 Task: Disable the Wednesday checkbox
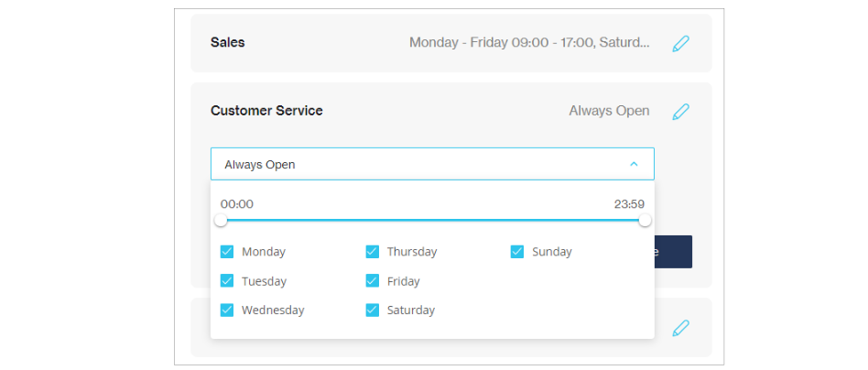227,310
